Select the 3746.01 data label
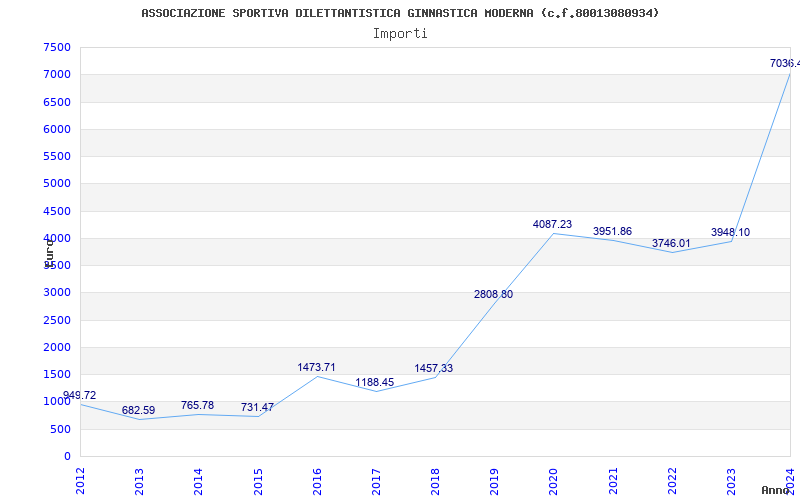Image resolution: width=800 pixels, height=500 pixels. coord(671,243)
